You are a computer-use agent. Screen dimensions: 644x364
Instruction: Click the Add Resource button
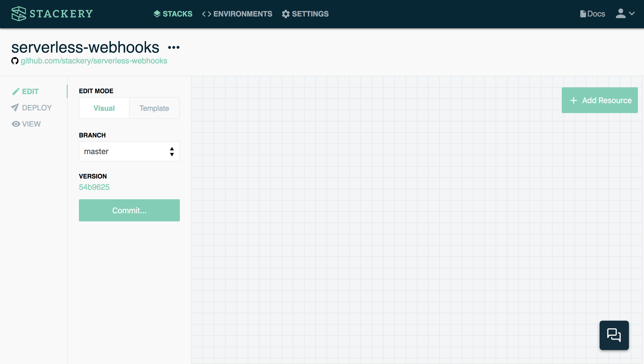point(600,100)
